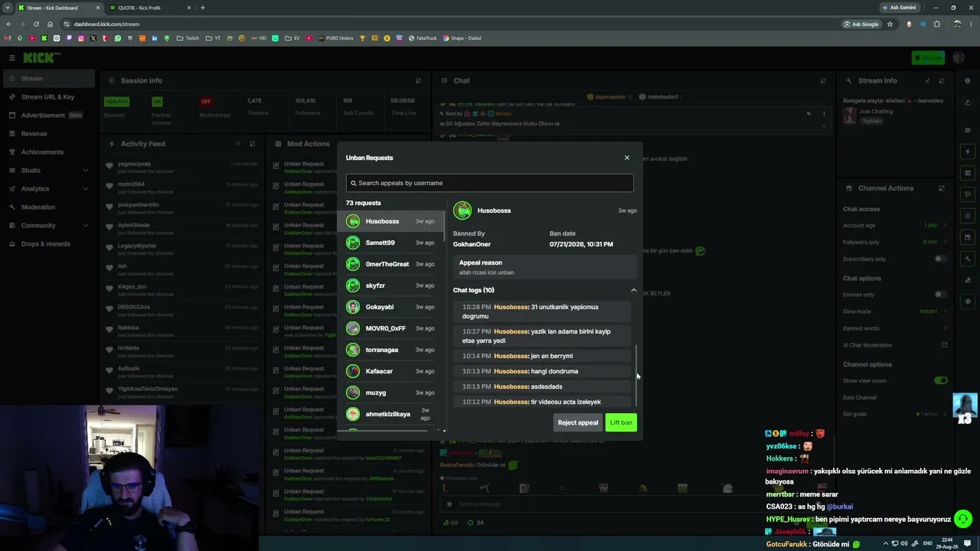Click the lightning bolt icon in right rail
This screenshot has width=980, height=551.
(969, 152)
